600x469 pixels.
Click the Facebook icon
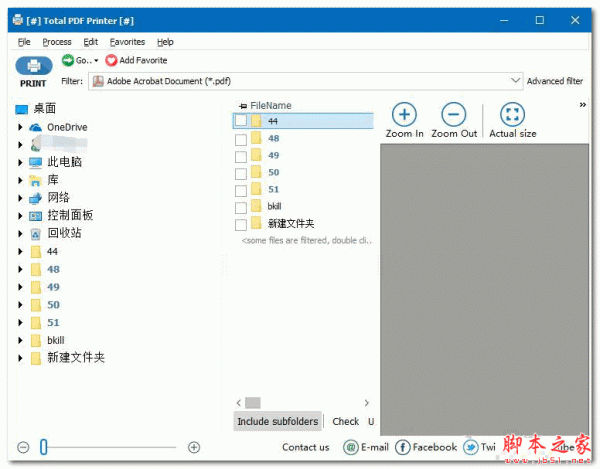403,447
